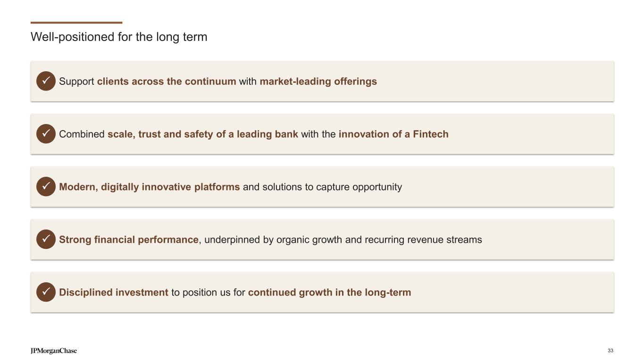Click the bold text "innovation of a Fintech"
The width and height of the screenshot is (644, 362).
click(x=393, y=134)
